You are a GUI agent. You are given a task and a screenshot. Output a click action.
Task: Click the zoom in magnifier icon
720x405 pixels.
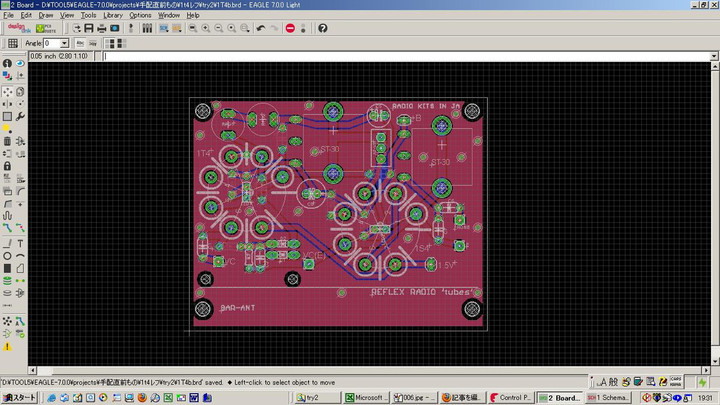pyautogui.click(x=205, y=28)
